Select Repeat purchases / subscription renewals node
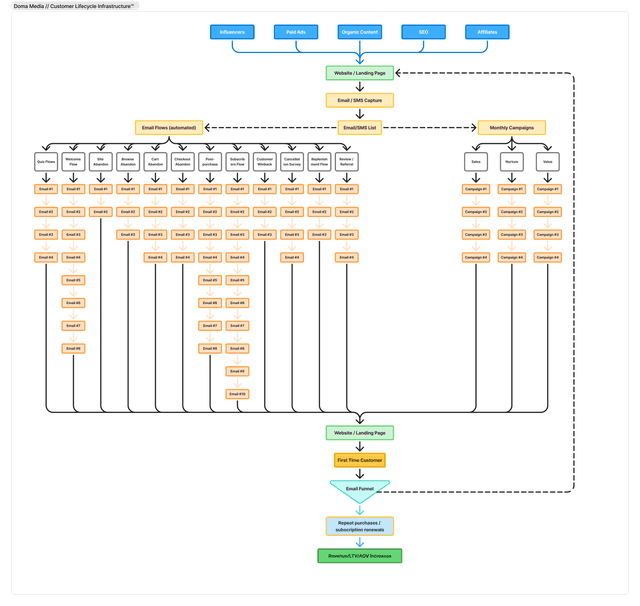Image resolution: width=640 pixels, height=606 pixels. point(360,526)
